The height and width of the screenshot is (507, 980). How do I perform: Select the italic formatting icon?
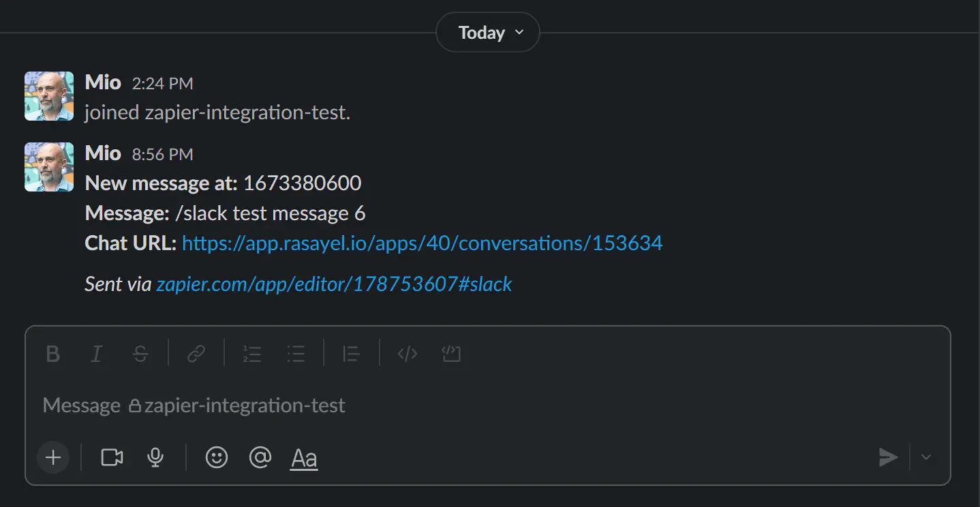(96, 354)
